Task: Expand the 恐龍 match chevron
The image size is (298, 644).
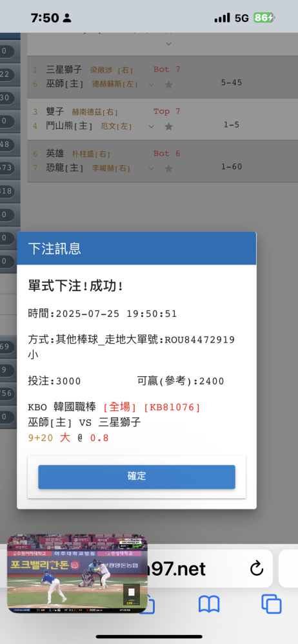Action: pos(152,168)
